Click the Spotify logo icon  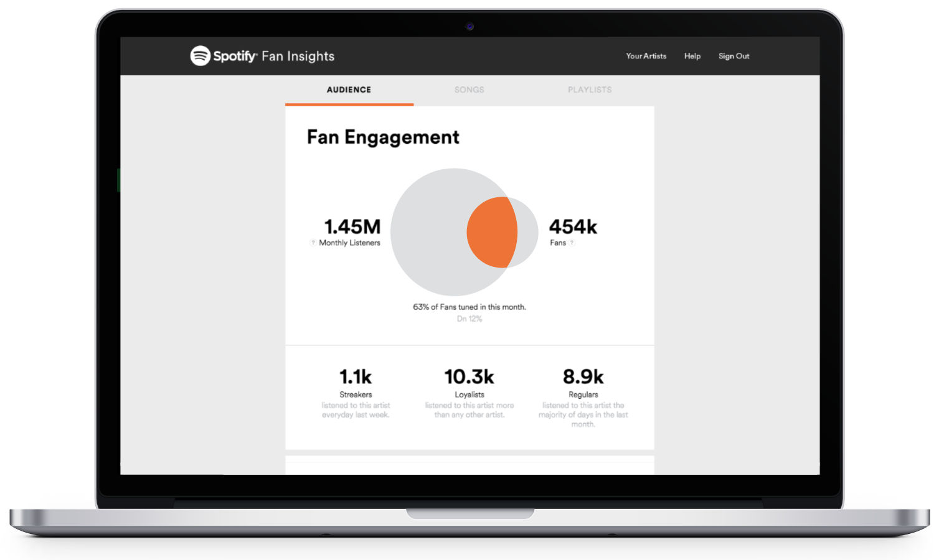coord(200,56)
